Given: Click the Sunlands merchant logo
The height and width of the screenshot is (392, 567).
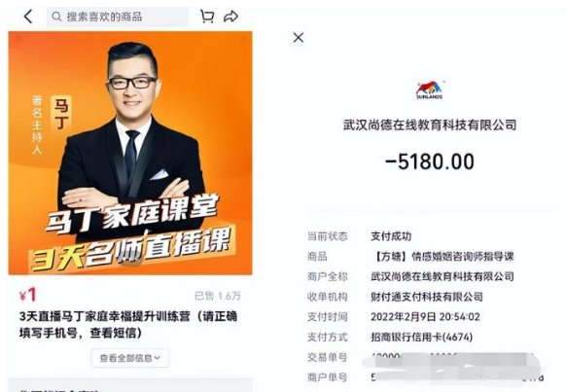Looking at the screenshot, I should click(x=429, y=89).
